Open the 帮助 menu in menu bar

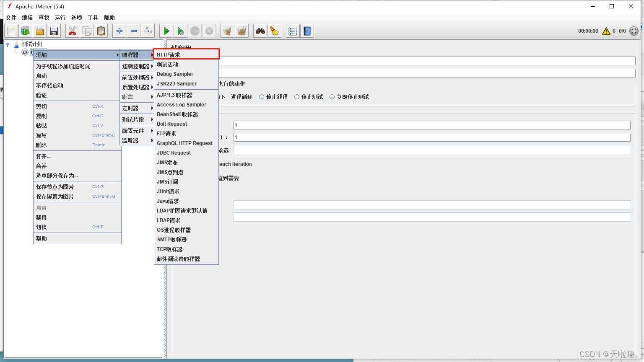tap(109, 18)
